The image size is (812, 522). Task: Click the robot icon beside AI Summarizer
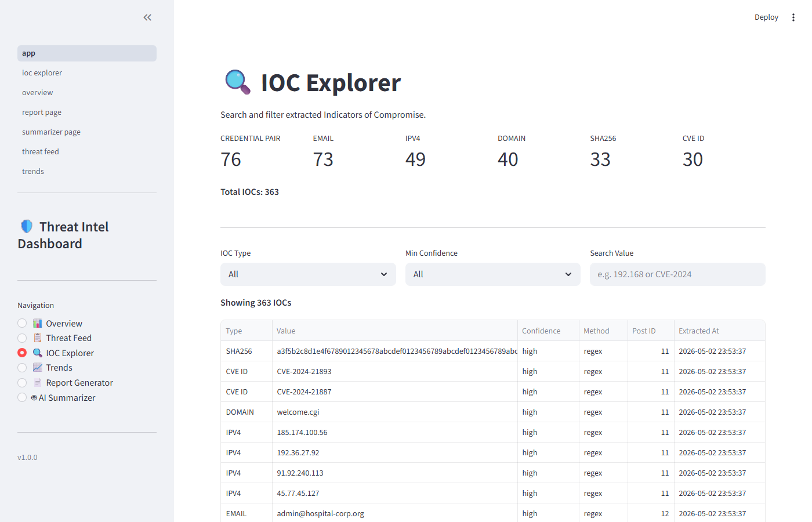click(34, 397)
